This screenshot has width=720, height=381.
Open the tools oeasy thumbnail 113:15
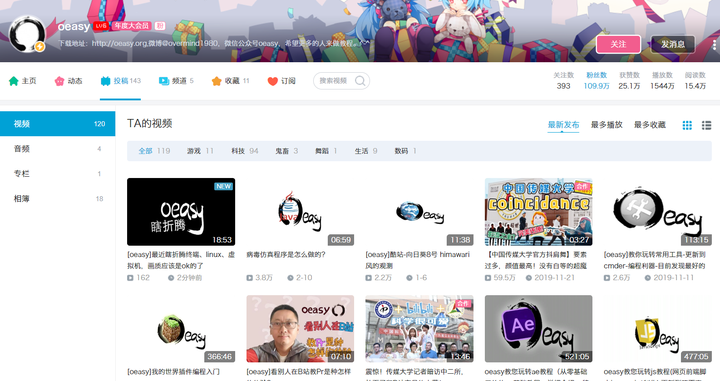[x=658, y=212]
